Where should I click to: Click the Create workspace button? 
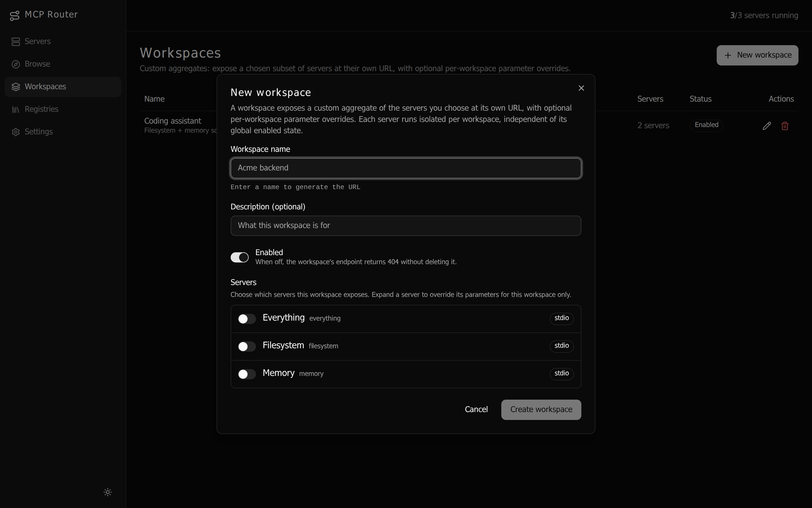tap(541, 410)
